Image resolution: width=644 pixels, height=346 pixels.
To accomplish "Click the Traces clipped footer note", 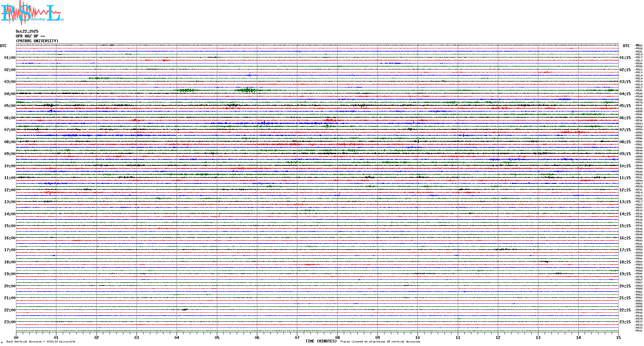I will click(380, 342).
